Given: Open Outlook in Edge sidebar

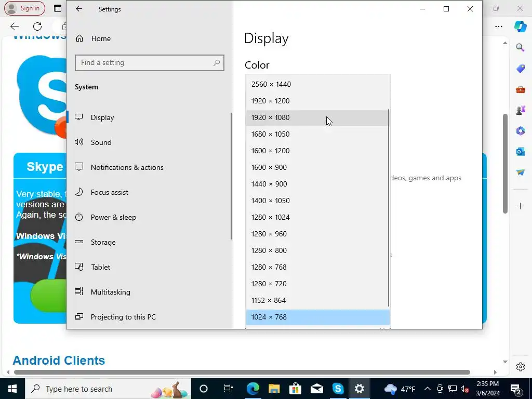Looking at the screenshot, I should 520,151.
